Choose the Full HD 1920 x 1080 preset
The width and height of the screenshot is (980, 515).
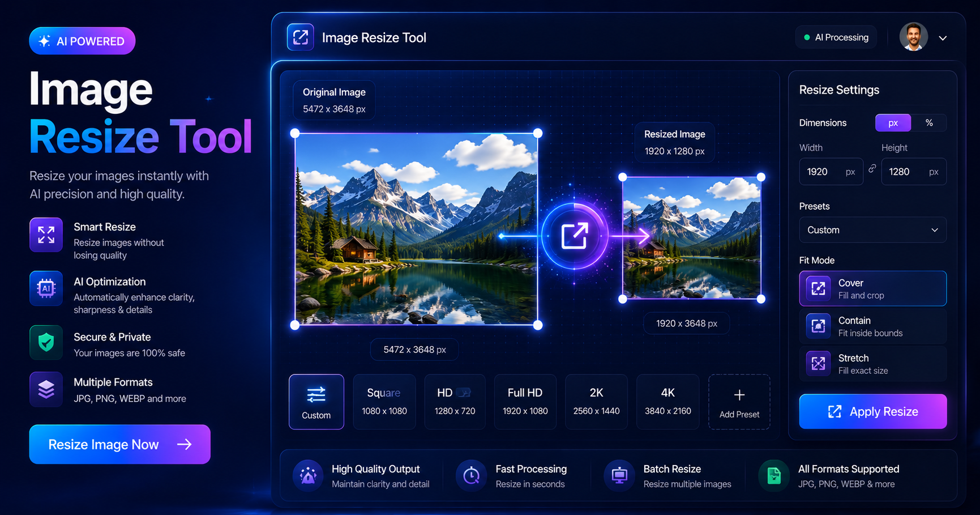tap(525, 402)
